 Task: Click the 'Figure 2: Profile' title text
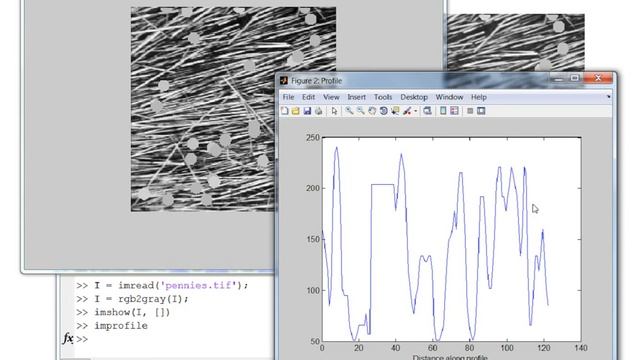click(316, 81)
